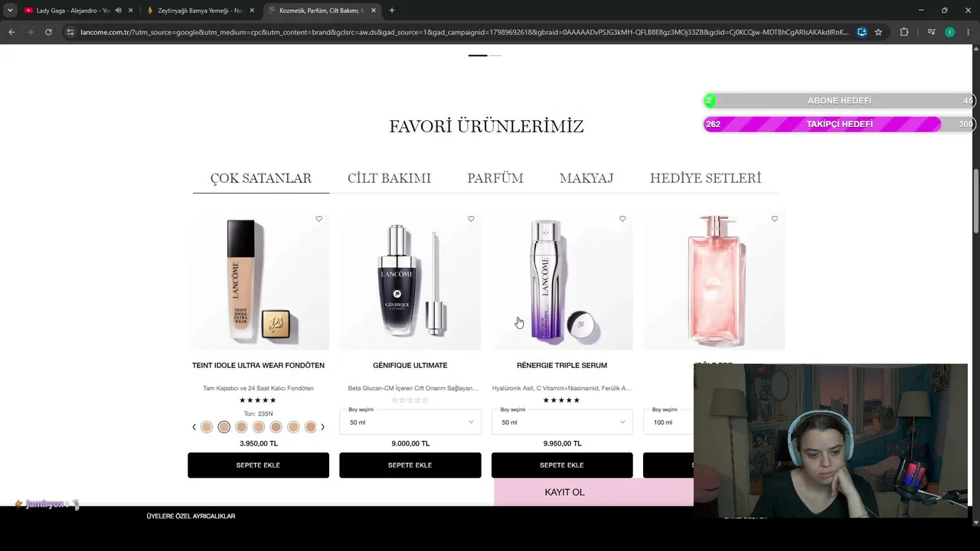This screenshot has width=980, height=551.
Task: Click the page vertical scrollbar thumb
Action: (x=975, y=201)
